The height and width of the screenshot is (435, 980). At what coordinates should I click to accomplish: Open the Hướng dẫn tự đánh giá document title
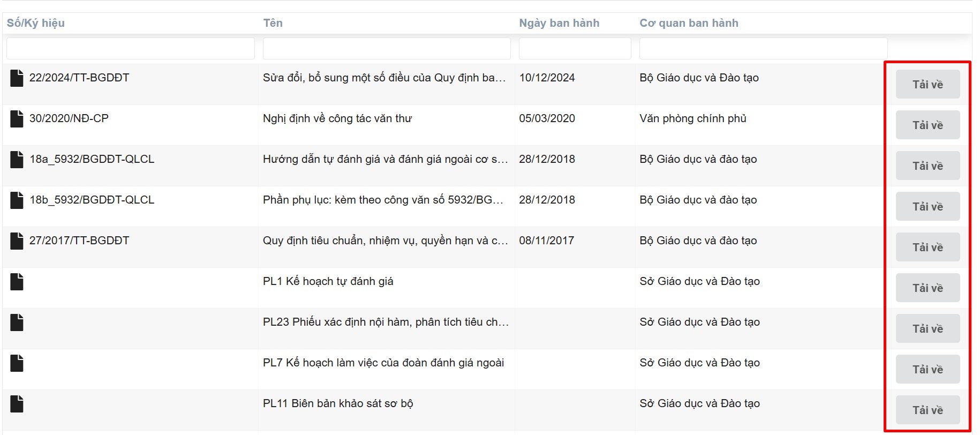click(385, 159)
